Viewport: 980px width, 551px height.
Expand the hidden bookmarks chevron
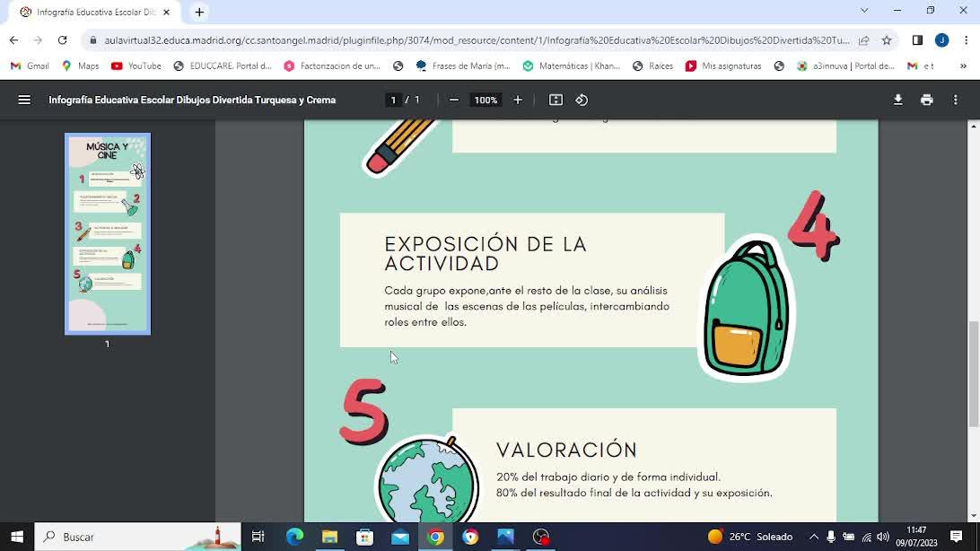963,66
